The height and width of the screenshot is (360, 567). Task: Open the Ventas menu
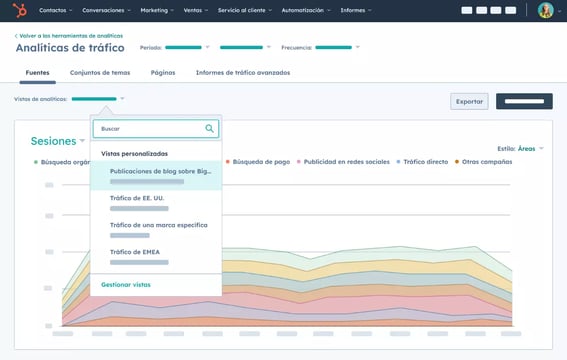coord(196,10)
